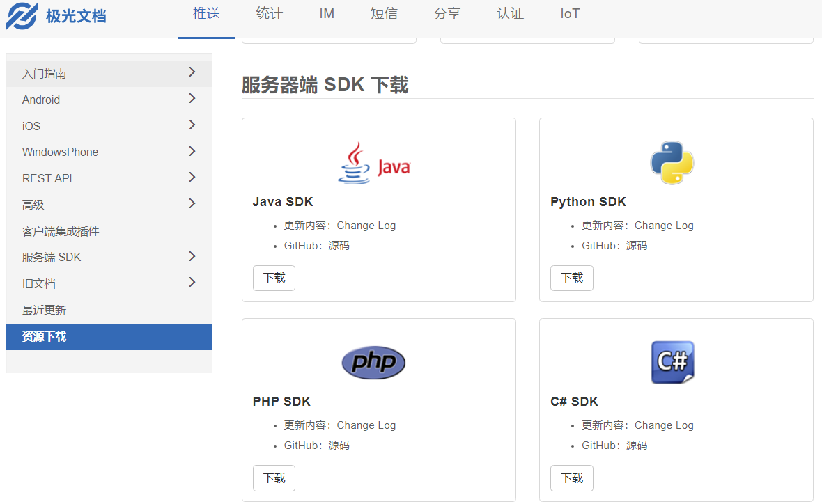Click 下载 for C# SDK
Viewport: 822px width, 504px height.
572,478
